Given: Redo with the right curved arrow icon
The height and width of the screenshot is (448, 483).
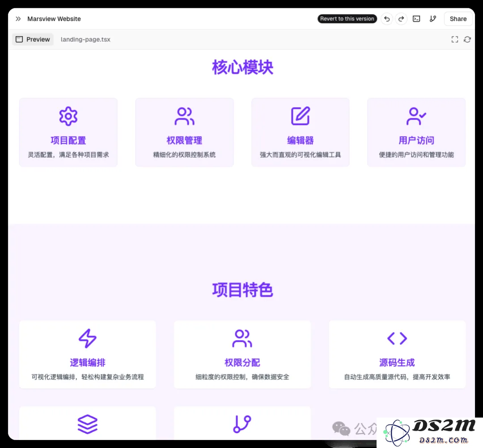Looking at the screenshot, I should [x=401, y=19].
